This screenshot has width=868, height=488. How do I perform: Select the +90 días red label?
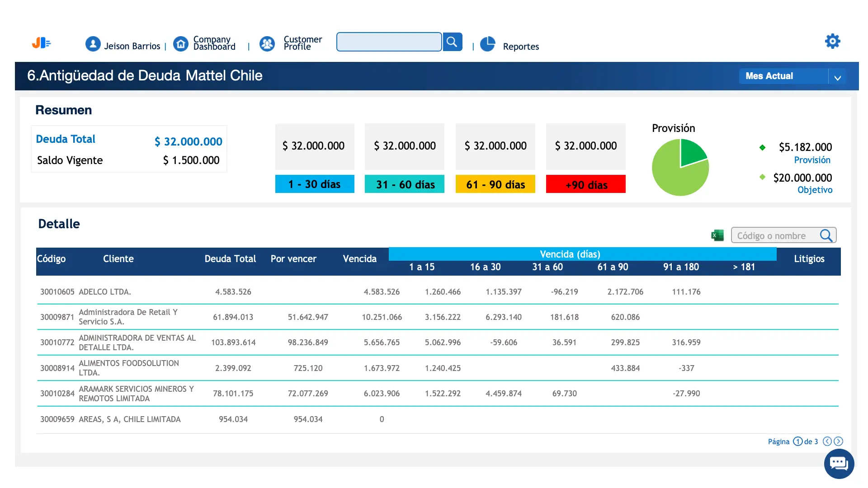[x=586, y=184]
